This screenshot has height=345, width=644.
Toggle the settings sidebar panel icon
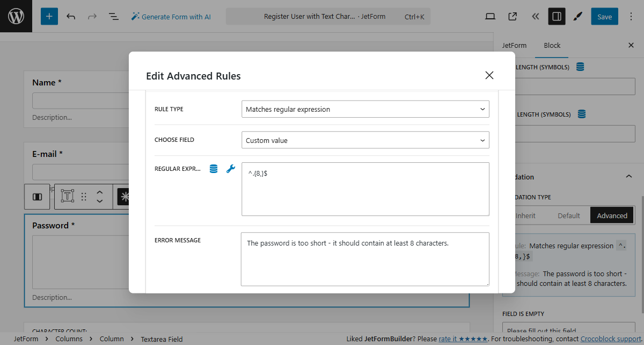pos(557,17)
